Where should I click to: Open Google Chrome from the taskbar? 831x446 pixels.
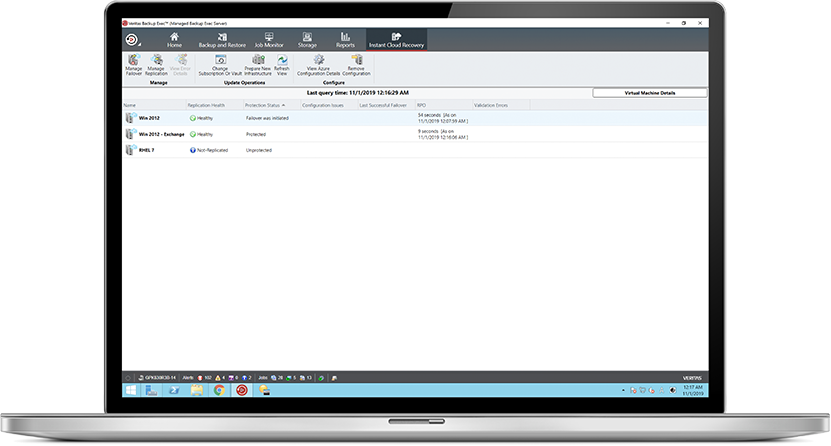pos(218,390)
